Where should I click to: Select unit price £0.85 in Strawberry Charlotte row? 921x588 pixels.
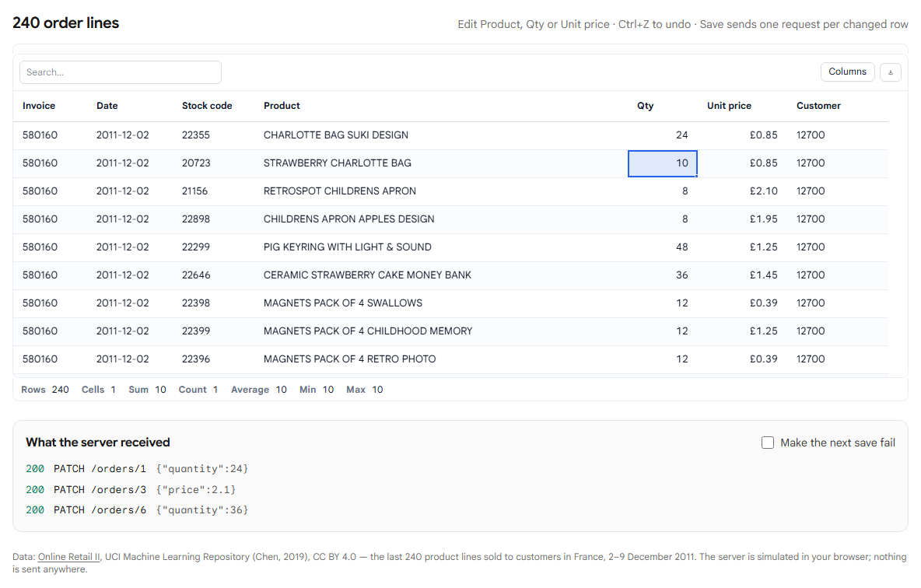742,163
